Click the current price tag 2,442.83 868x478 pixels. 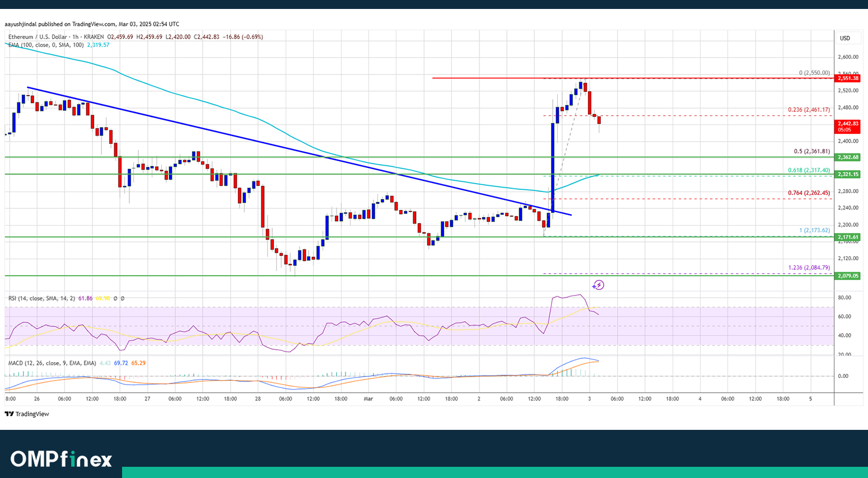[848, 124]
